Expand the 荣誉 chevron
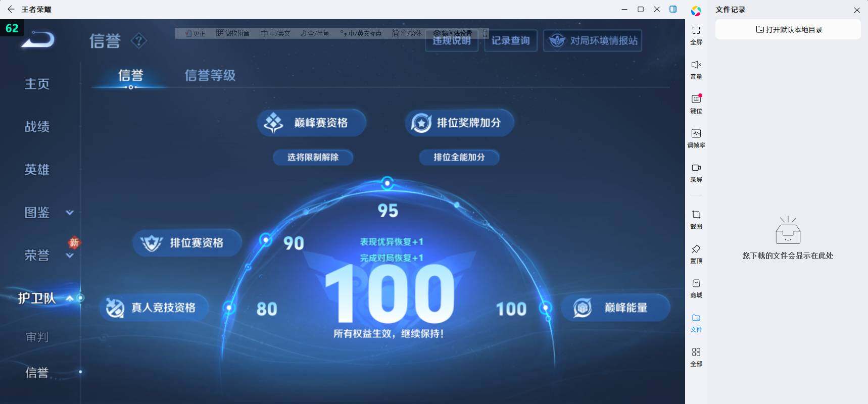 click(70, 256)
